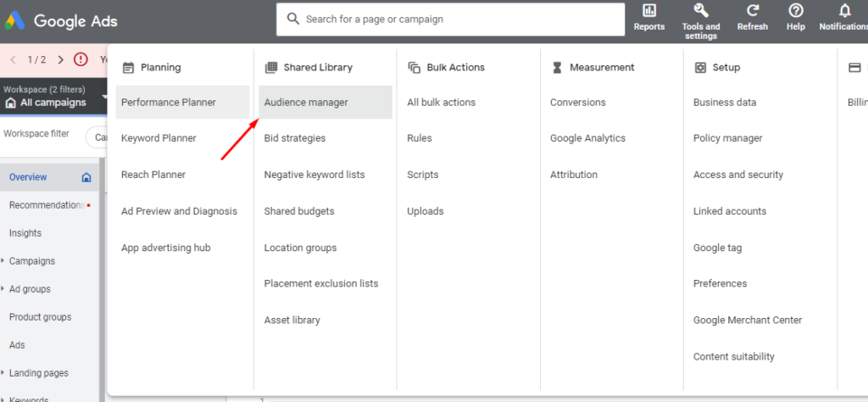Open App advertising hub
Viewport: 868px width, 402px height.
[x=166, y=248]
